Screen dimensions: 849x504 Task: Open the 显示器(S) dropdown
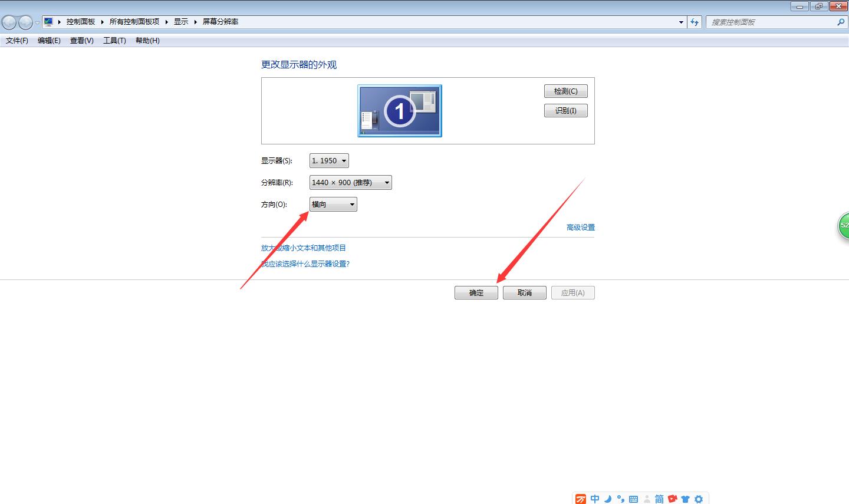(x=329, y=160)
